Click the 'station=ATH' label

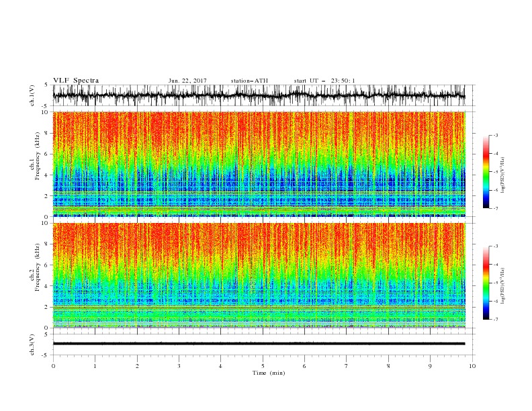click(x=249, y=81)
